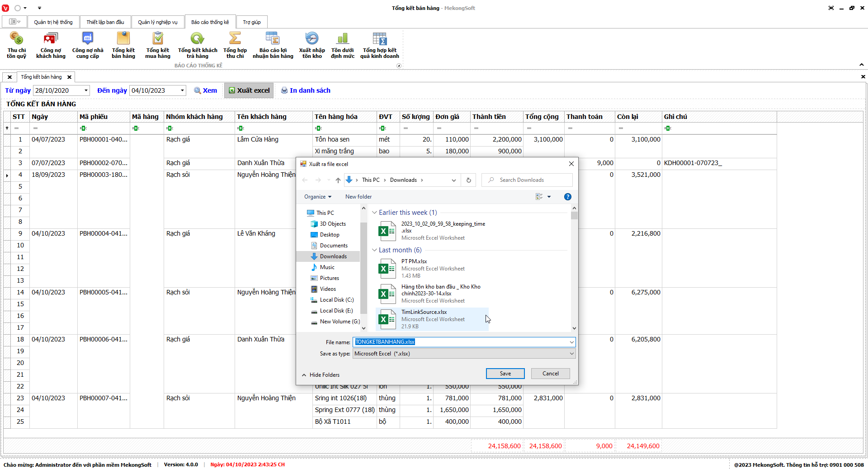
Task: Select Desktop in the folder tree
Action: (x=329, y=235)
